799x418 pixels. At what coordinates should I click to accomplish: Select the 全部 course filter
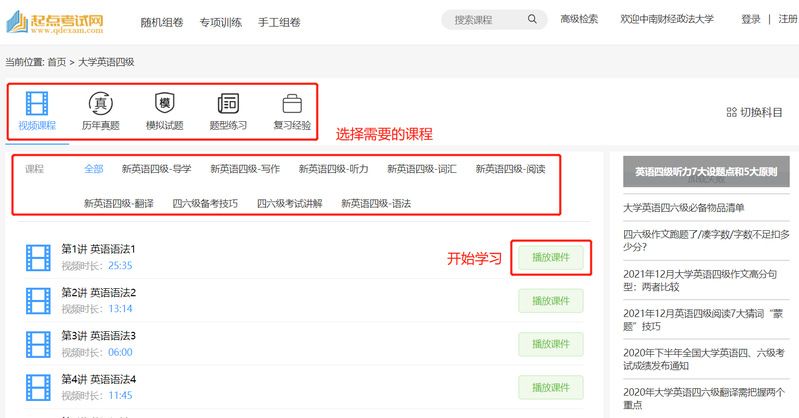[93, 169]
